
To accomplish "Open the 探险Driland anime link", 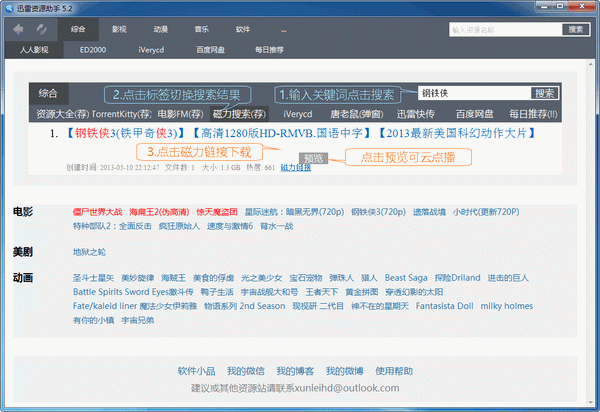I will coord(458,278).
